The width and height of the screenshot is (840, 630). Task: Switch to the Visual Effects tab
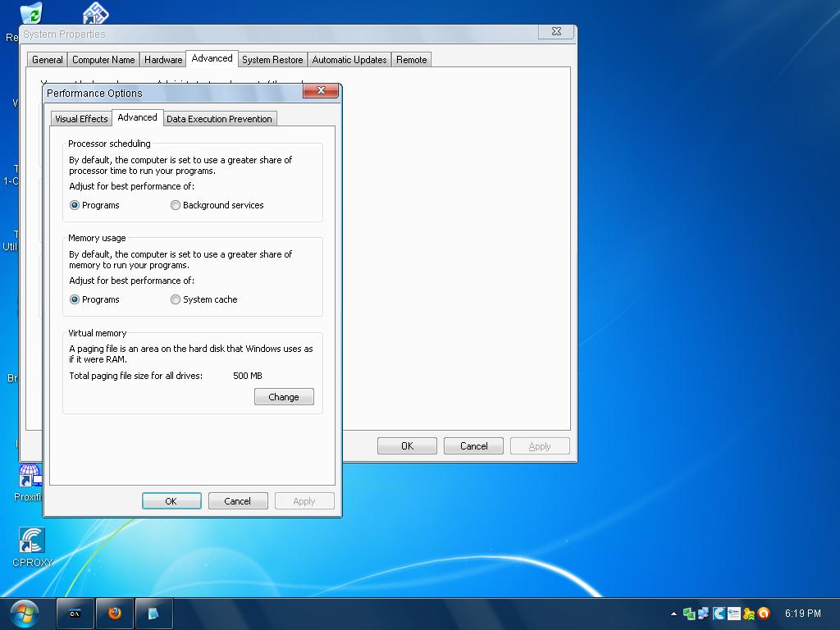point(81,119)
